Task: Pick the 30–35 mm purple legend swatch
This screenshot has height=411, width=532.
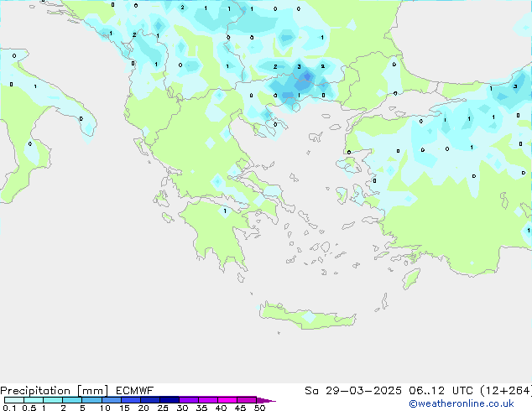Action: coord(189,400)
